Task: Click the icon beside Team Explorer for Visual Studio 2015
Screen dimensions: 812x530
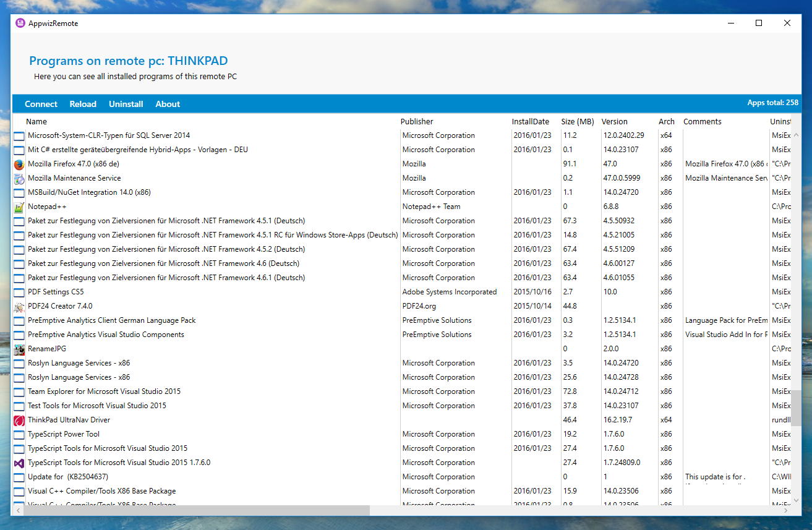Action: [19, 391]
